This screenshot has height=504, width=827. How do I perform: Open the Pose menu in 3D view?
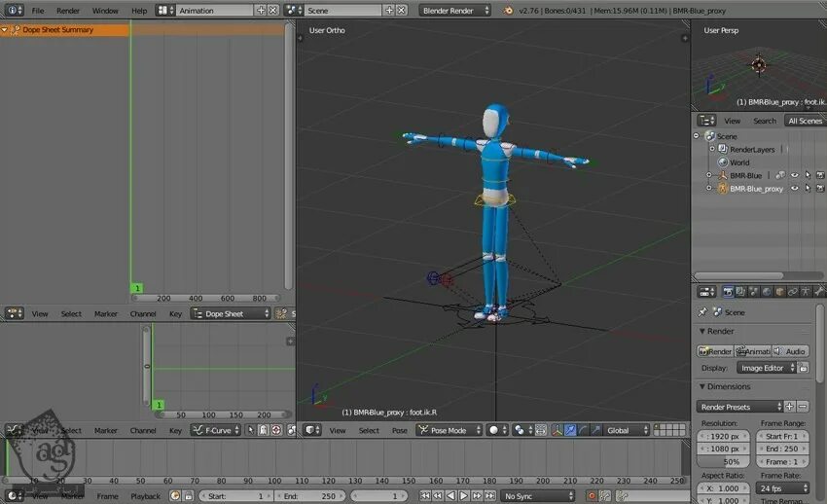(x=399, y=430)
